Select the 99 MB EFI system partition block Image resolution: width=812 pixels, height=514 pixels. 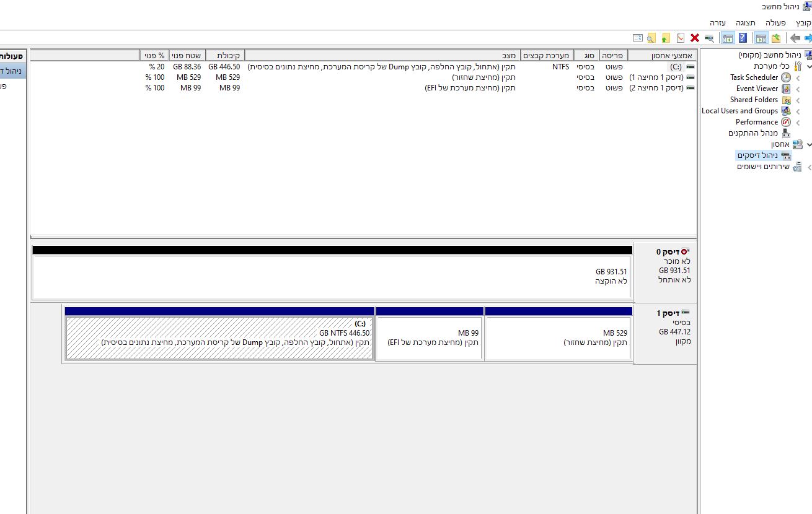tap(430, 338)
